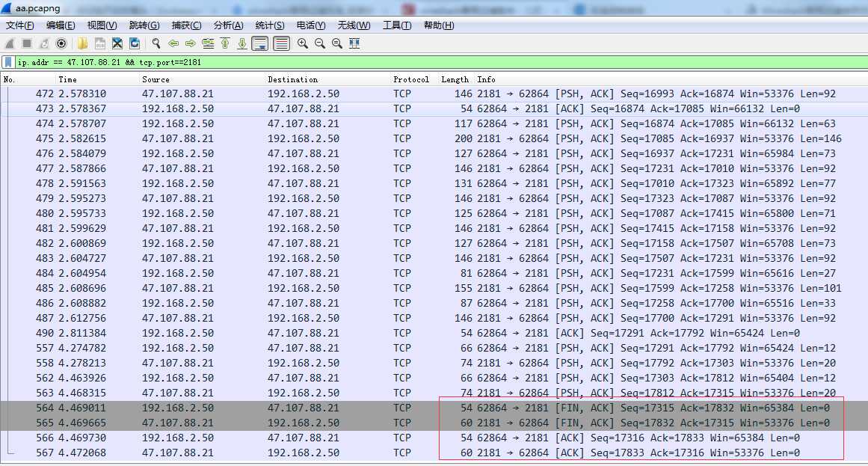This screenshot has width=868, height=466.
Task: Open the display filter bookmark icon
Action: coord(8,62)
